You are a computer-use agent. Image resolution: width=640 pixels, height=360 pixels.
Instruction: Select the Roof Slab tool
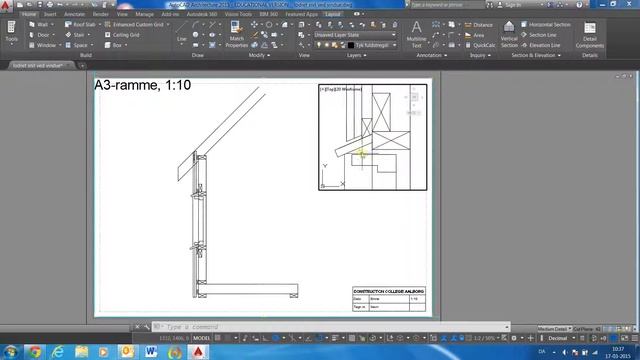[80, 24]
